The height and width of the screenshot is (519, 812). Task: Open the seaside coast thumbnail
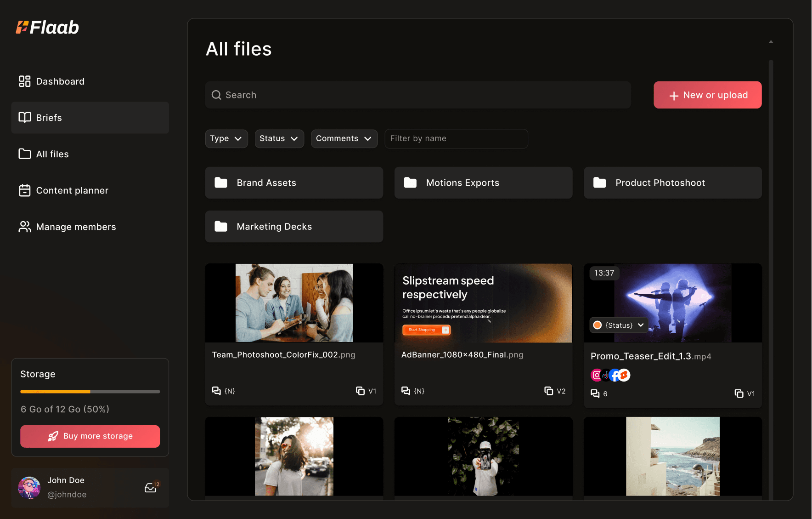click(672, 456)
